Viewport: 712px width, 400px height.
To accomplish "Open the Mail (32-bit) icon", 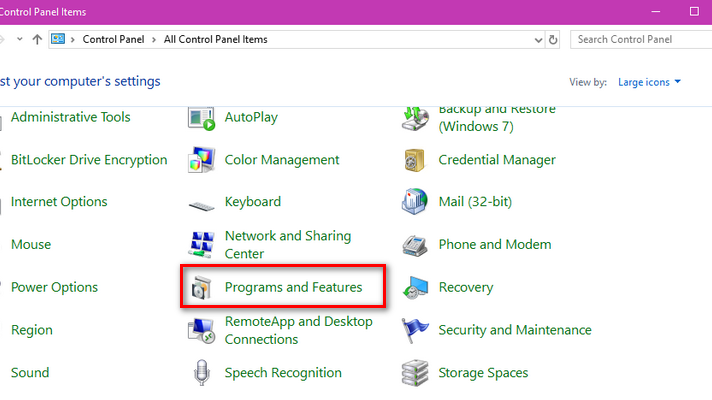I will (x=415, y=201).
